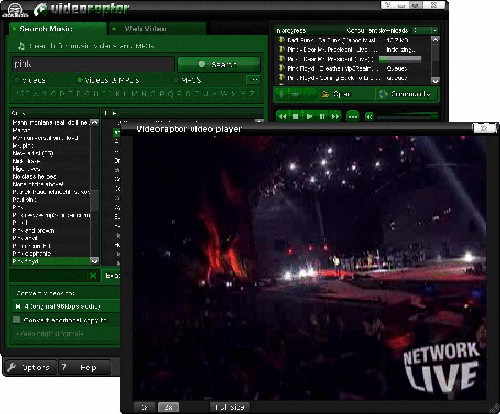Set video player zoom to 2x
Image resolution: width=500 pixels, height=414 pixels.
168,407
